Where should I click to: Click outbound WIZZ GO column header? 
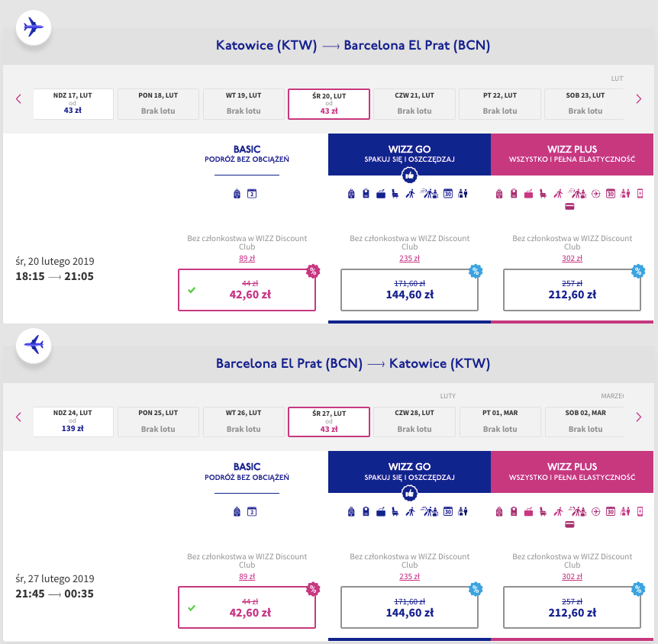click(410, 154)
